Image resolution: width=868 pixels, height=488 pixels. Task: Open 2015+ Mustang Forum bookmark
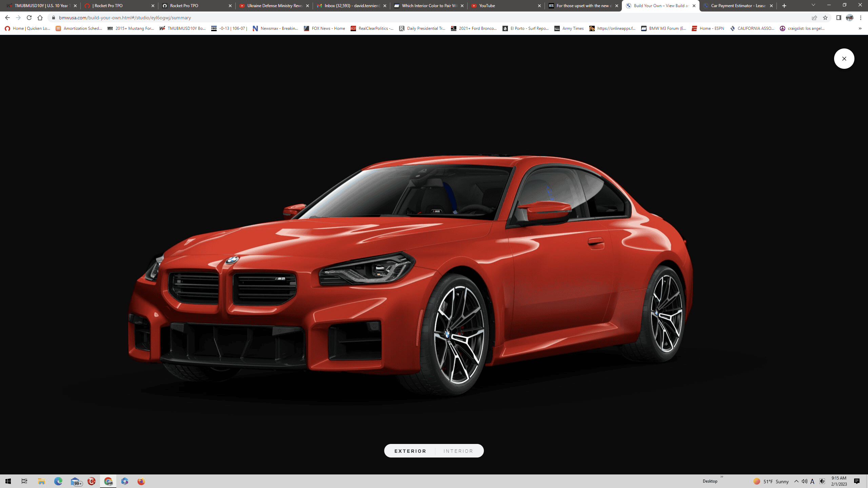pyautogui.click(x=131, y=28)
